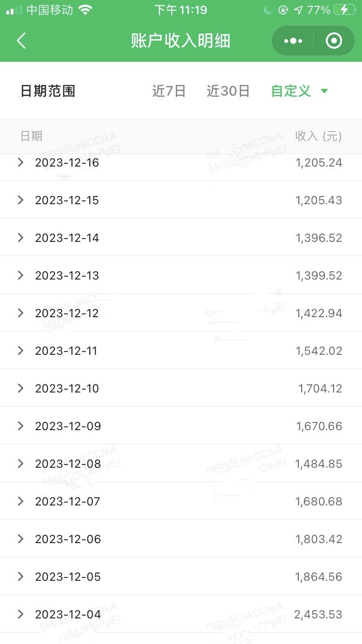Screen dimensions: 362x644
Task: Click the chevron beside 2023-12-12
Action: tap(20, 313)
